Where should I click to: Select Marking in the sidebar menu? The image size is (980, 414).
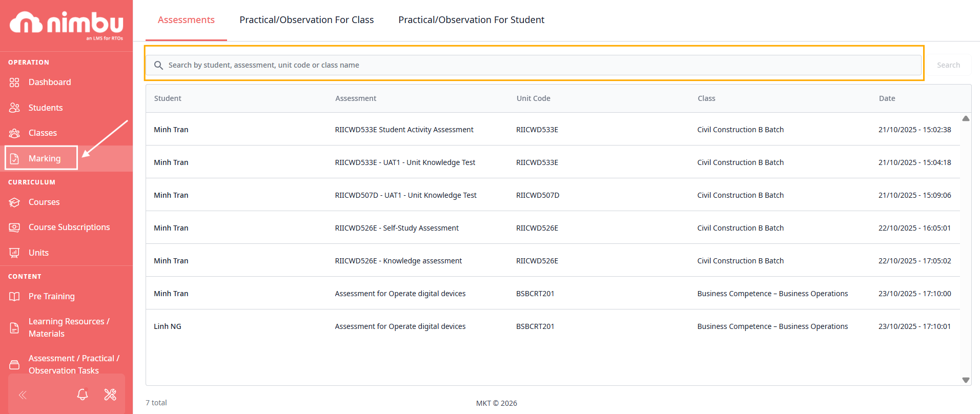44,159
